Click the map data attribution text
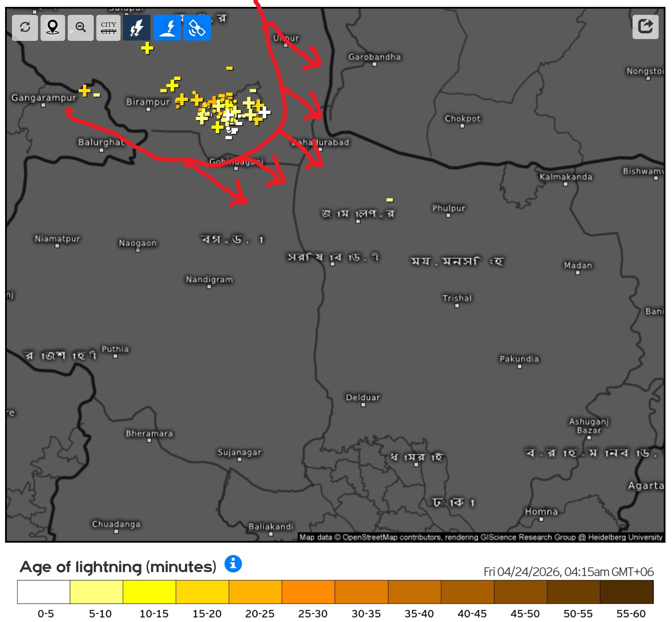This screenshot has height=622, width=672. (481, 537)
